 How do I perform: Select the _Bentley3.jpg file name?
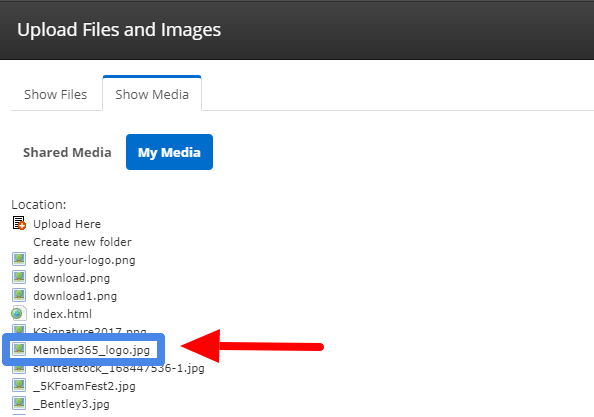click(71, 404)
